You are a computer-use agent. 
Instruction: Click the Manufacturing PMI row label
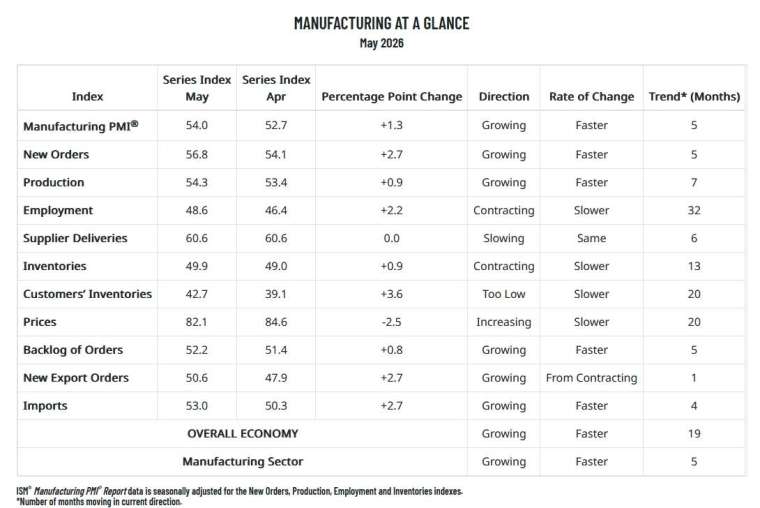80,126
